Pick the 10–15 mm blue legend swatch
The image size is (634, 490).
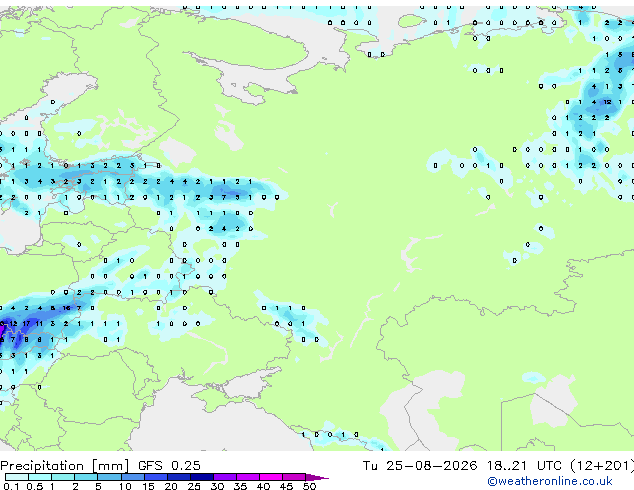[133, 477]
